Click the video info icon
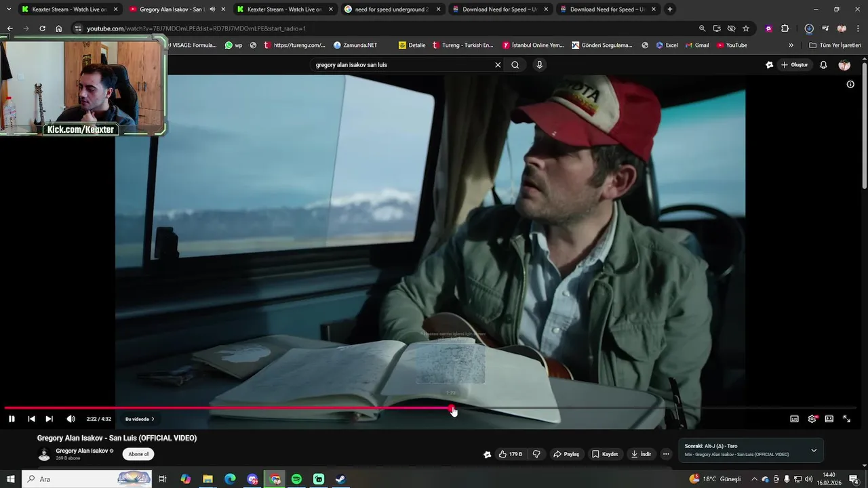This screenshot has width=868, height=488. [850, 85]
